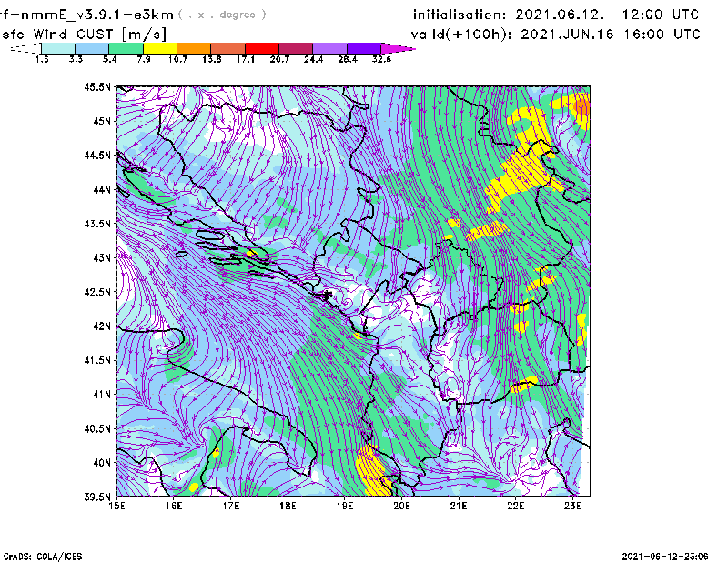
Task: Click the legend value '10.7'
Action: (x=177, y=59)
